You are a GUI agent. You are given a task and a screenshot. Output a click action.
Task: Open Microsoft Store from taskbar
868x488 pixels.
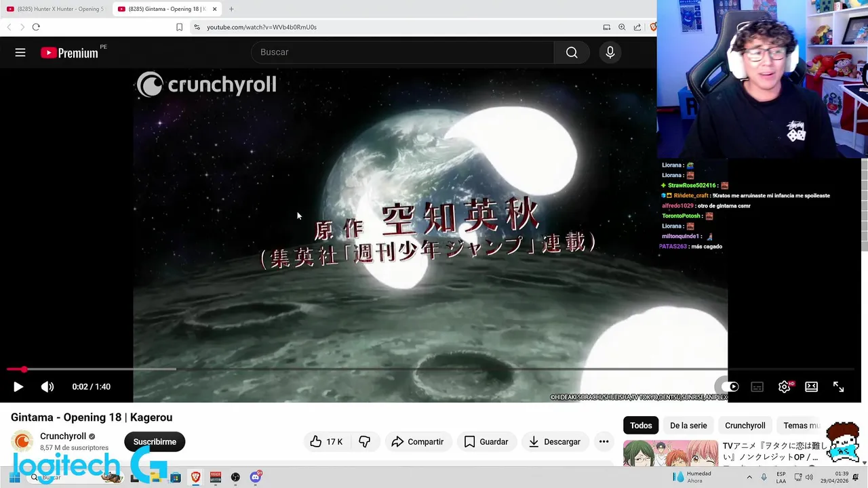(176, 477)
